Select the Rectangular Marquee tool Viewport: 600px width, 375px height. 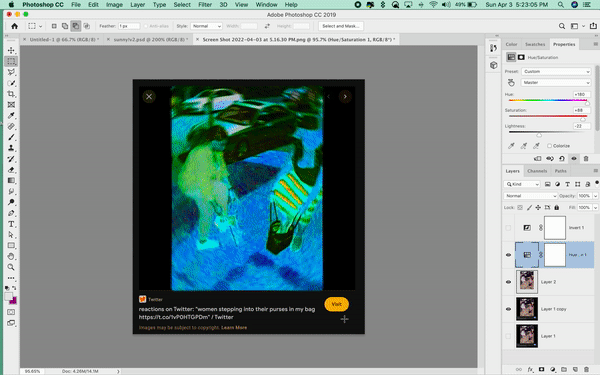11,61
